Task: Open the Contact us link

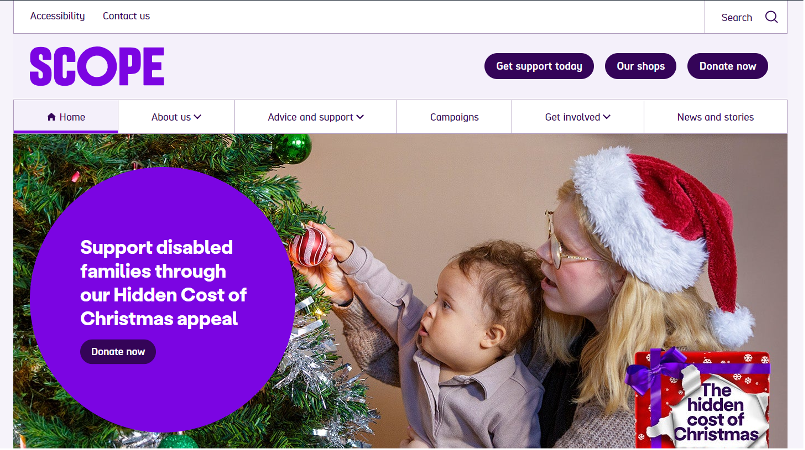Action: [x=126, y=16]
